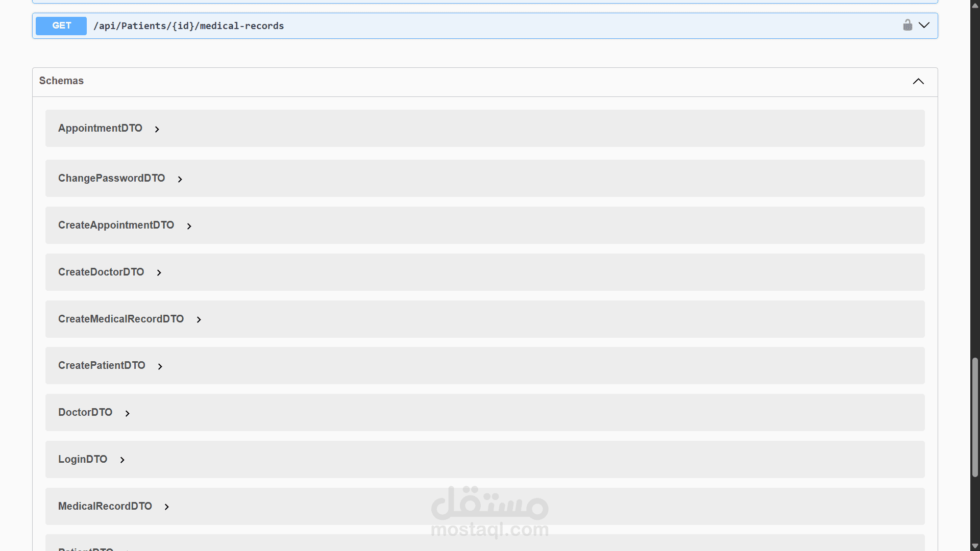
Task: Expand MedicalRecordDTO schema arrow
Action: [166, 507]
